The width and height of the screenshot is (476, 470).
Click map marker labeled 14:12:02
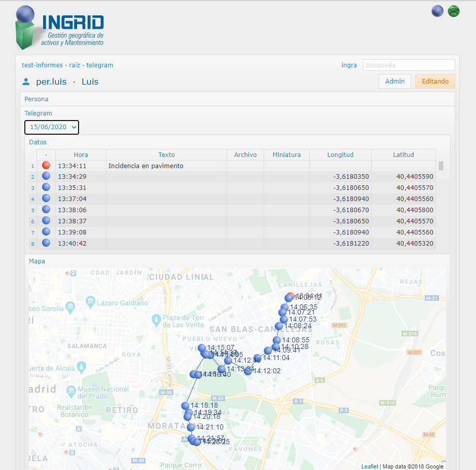[248, 371]
